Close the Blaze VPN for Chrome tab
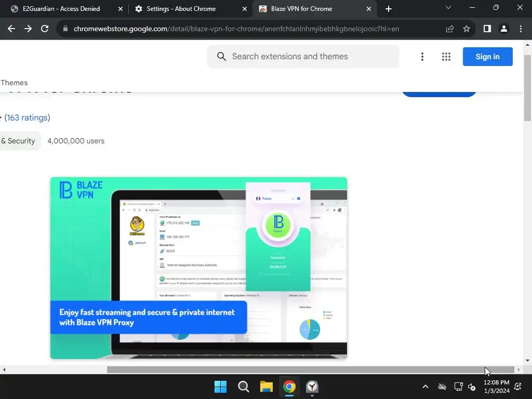The width and height of the screenshot is (532, 399). (369, 9)
